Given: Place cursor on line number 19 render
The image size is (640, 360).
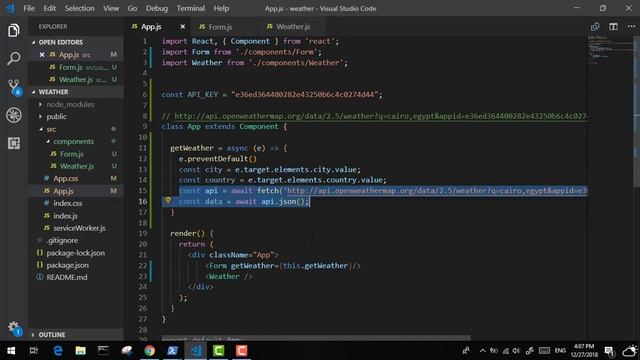Looking at the screenshot, I should click(143, 233).
